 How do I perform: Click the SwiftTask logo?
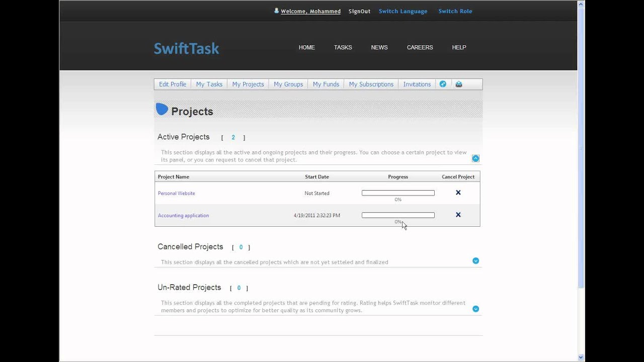pos(186,48)
